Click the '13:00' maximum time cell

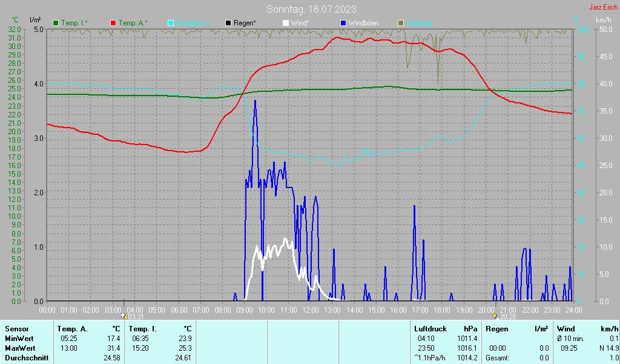pyautogui.click(x=69, y=349)
